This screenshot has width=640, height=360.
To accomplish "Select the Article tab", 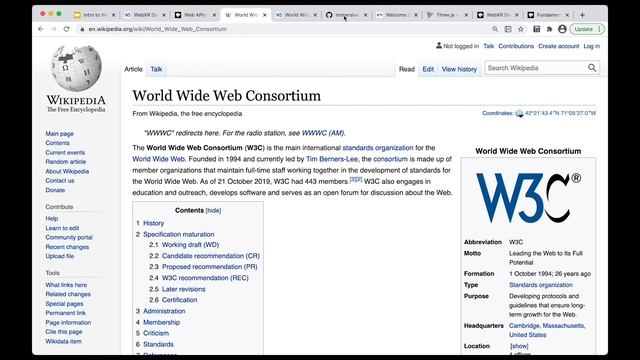I will pyautogui.click(x=133, y=69).
